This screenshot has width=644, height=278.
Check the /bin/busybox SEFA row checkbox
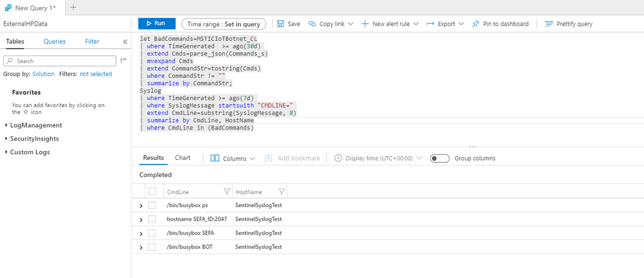(152, 233)
